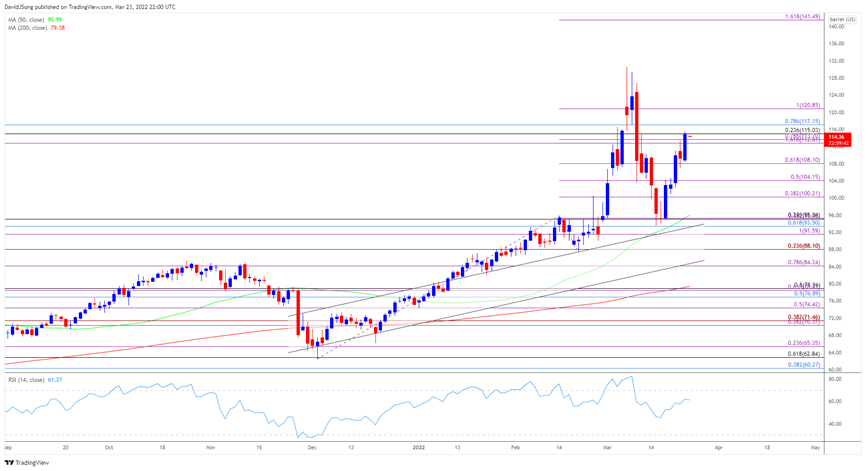Select the 1(120.85) Fibonacci level label
This screenshot has width=866, height=471.
pos(808,105)
